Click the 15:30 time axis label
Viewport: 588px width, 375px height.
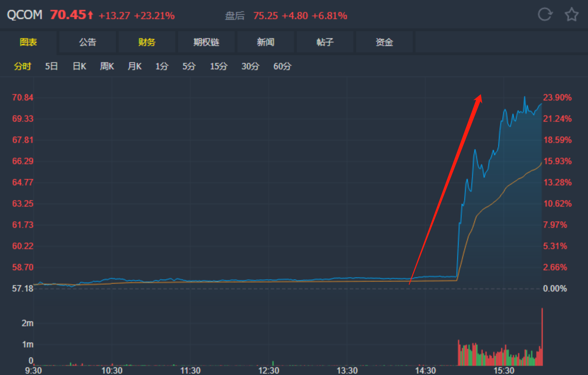(504, 370)
